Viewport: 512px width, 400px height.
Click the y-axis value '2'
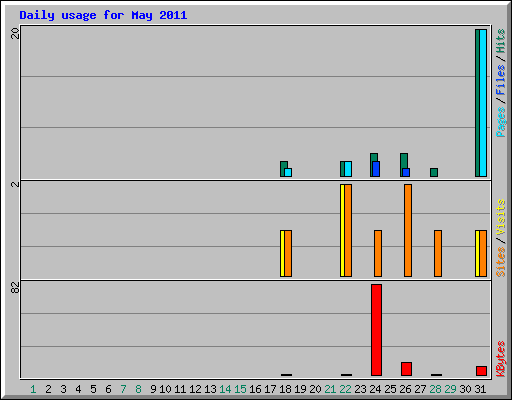[15, 184]
